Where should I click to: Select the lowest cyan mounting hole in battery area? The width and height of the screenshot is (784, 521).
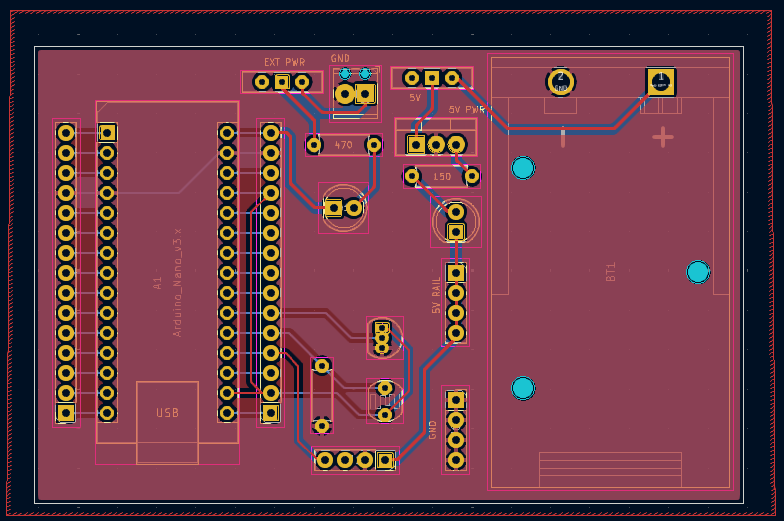[523, 387]
